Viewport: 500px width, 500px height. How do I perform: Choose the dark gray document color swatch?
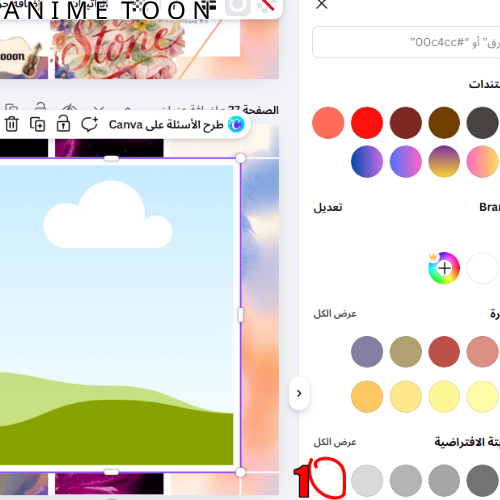point(483,123)
